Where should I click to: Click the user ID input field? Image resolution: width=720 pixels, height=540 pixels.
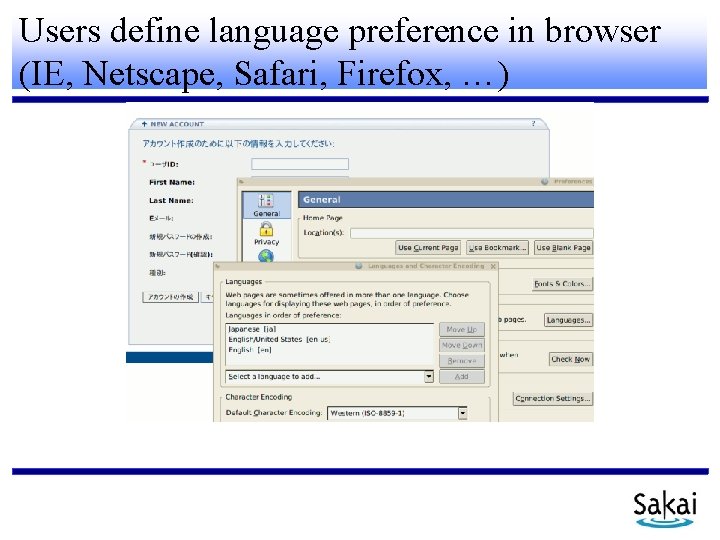300,164
